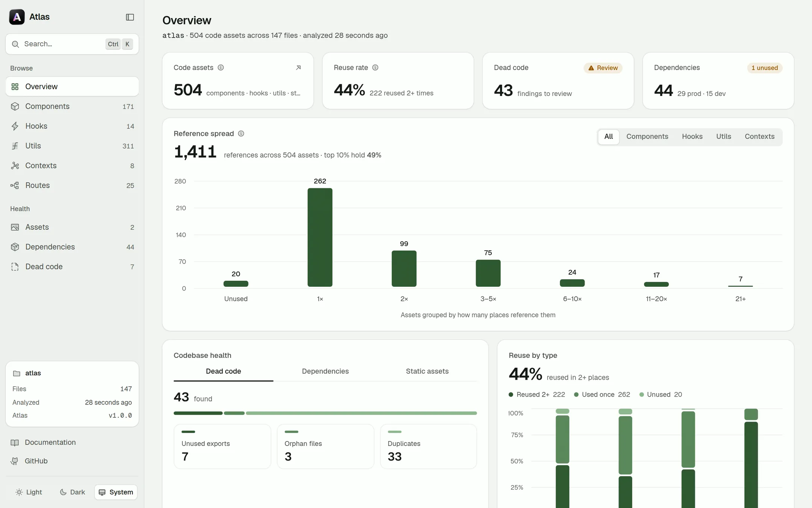Click the Dependencies package icon
The image size is (812, 508).
point(15,247)
